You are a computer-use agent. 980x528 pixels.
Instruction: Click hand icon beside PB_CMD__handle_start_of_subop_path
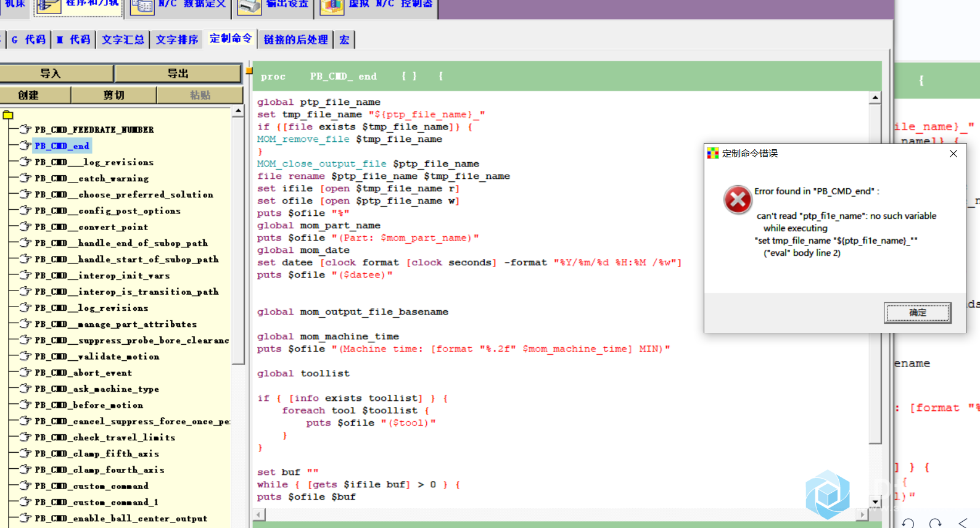tap(25, 258)
